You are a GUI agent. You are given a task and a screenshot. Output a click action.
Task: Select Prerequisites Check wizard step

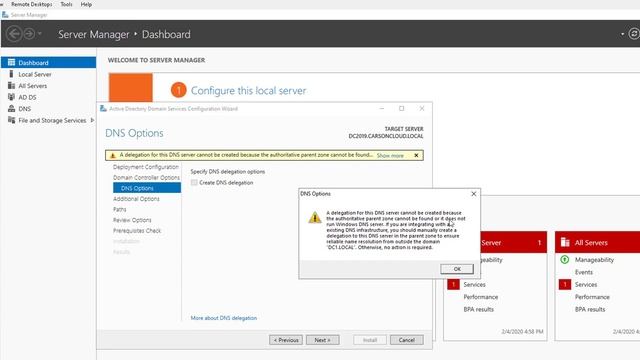coord(137,231)
